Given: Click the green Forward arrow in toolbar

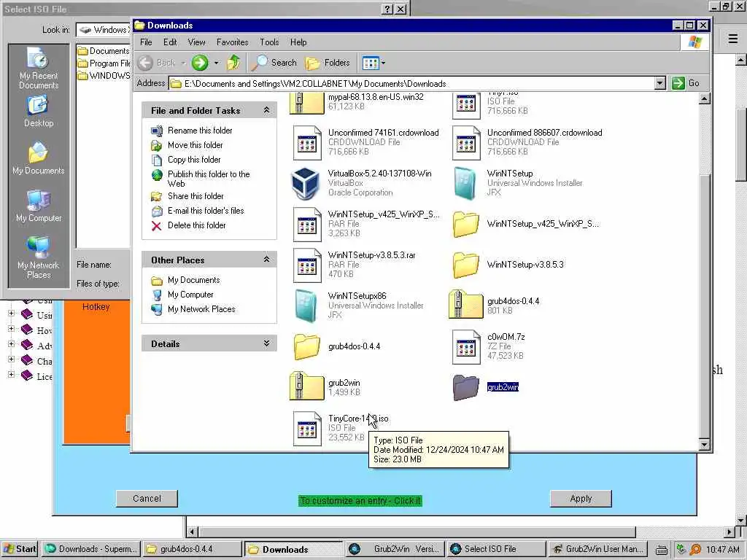Looking at the screenshot, I should 200,63.
